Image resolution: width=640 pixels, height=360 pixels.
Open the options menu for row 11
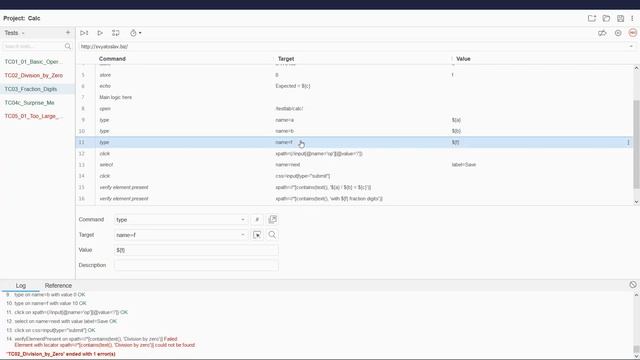pos(628,142)
